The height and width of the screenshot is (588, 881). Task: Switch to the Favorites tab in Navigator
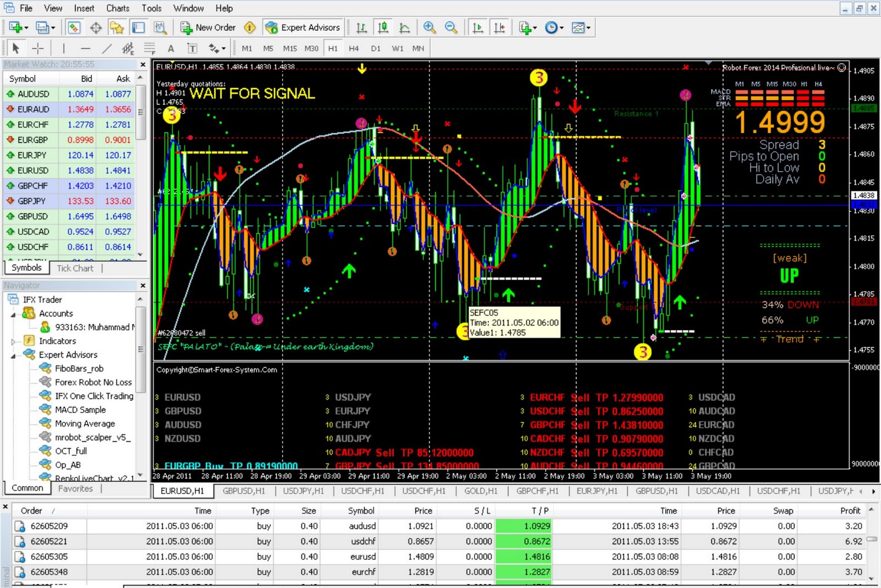click(x=75, y=488)
